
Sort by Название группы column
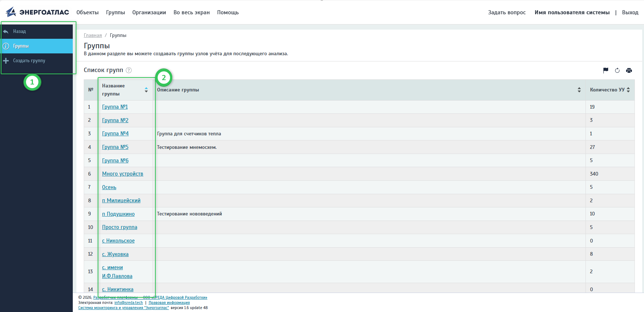click(x=146, y=90)
